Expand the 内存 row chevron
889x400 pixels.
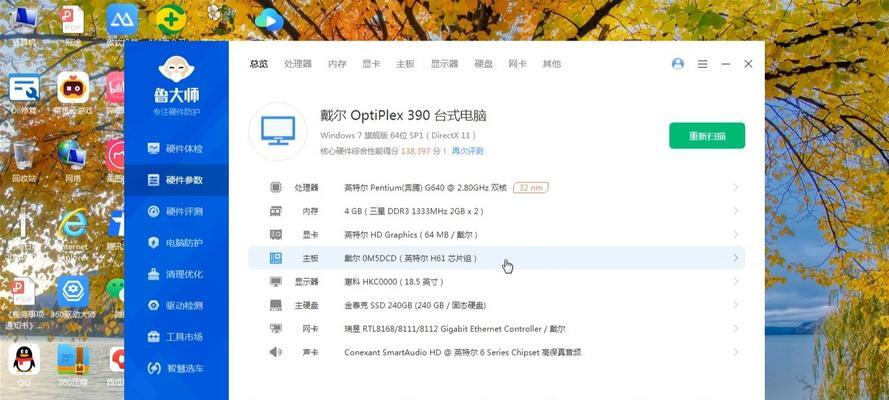point(735,211)
